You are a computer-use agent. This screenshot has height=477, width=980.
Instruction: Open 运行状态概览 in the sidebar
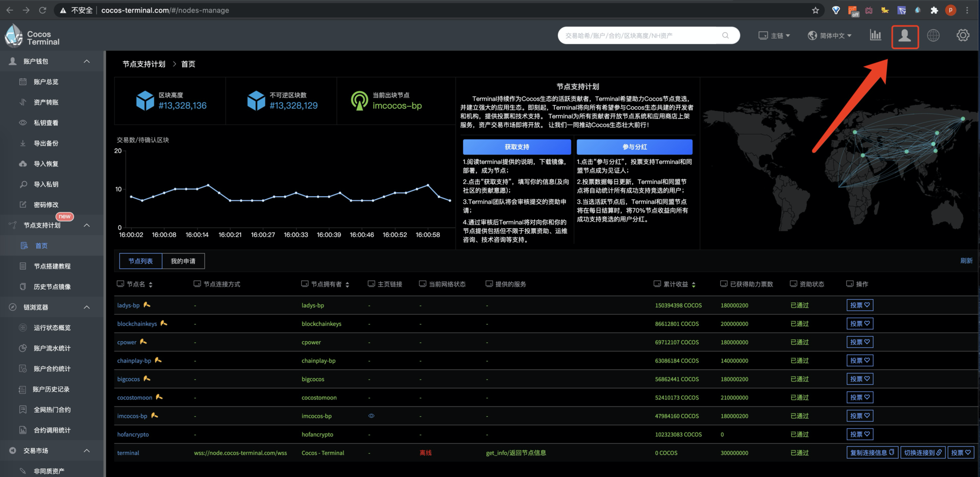(51, 327)
